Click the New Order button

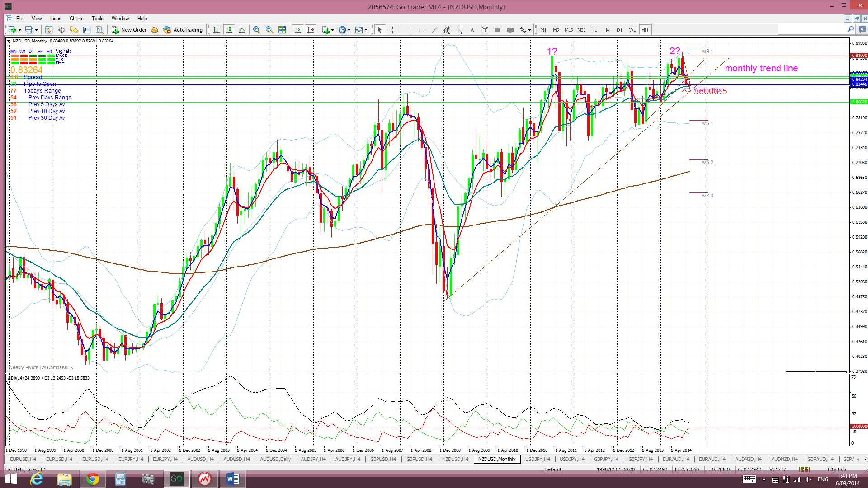click(129, 30)
